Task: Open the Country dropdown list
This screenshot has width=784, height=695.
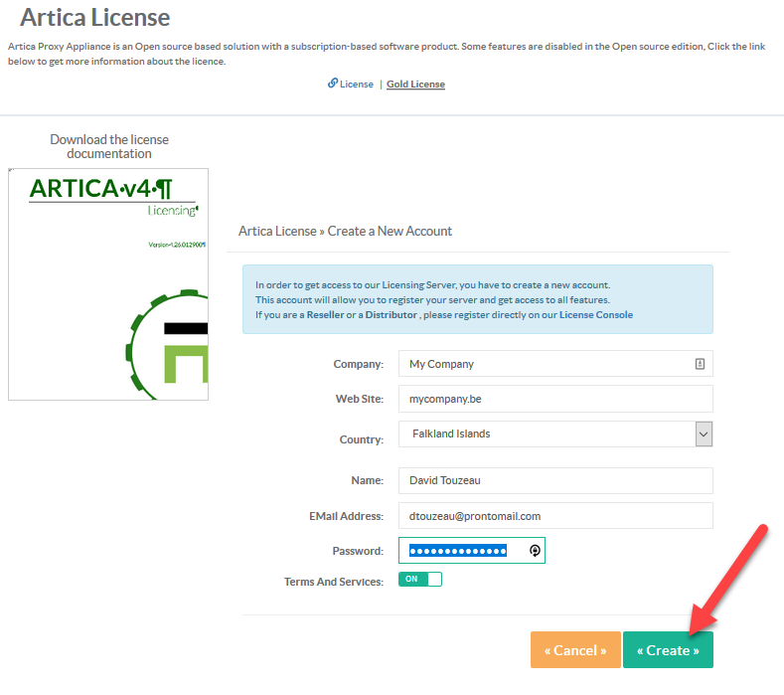Action: coord(555,434)
